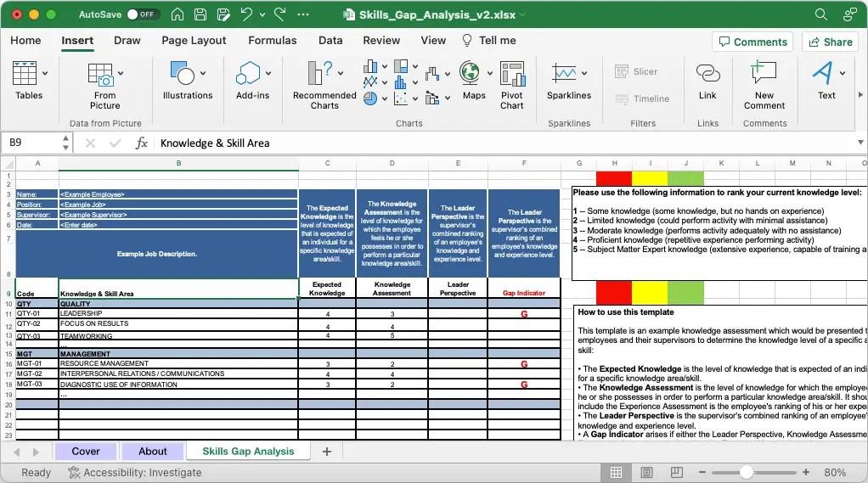Image resolution: width=868 pixels, height=483 pixels.
Task: Insert a scatter chart
Action: pos(401,98)
